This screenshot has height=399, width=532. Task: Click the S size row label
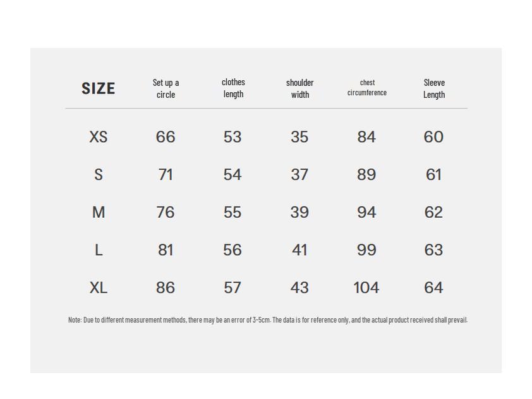pos(98,175)
